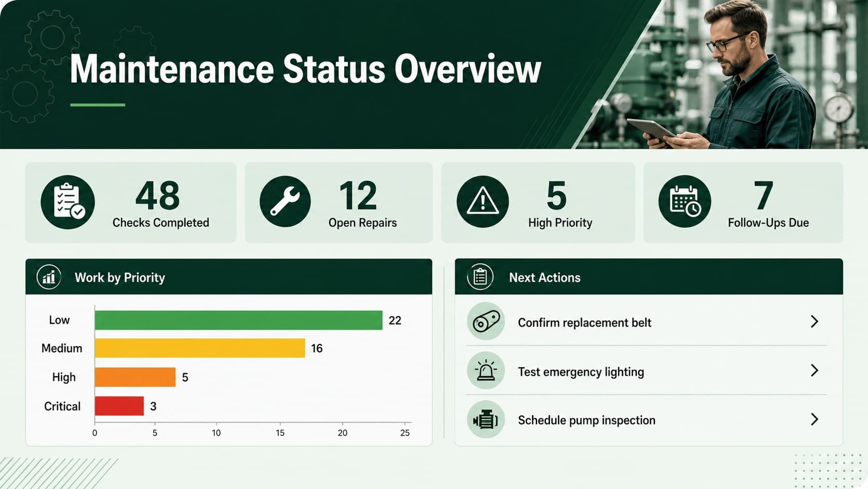The image size is (868, 489).
Task: Click the wrench icon for Open Repairs
Action: pos(285,202)
